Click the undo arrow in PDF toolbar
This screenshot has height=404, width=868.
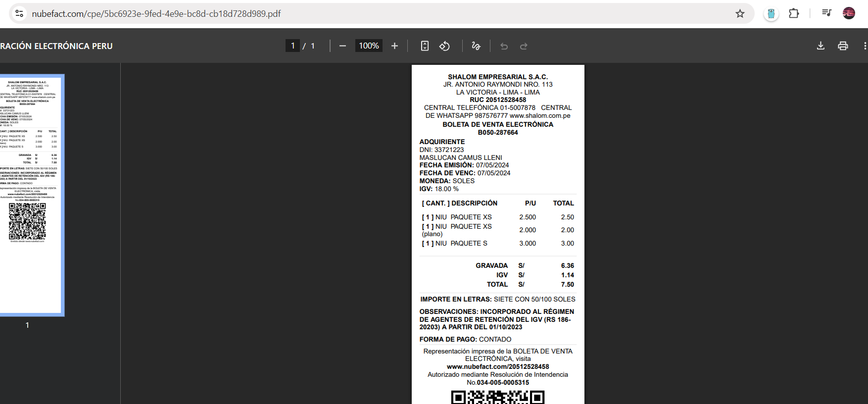click(x=504, y=46)
